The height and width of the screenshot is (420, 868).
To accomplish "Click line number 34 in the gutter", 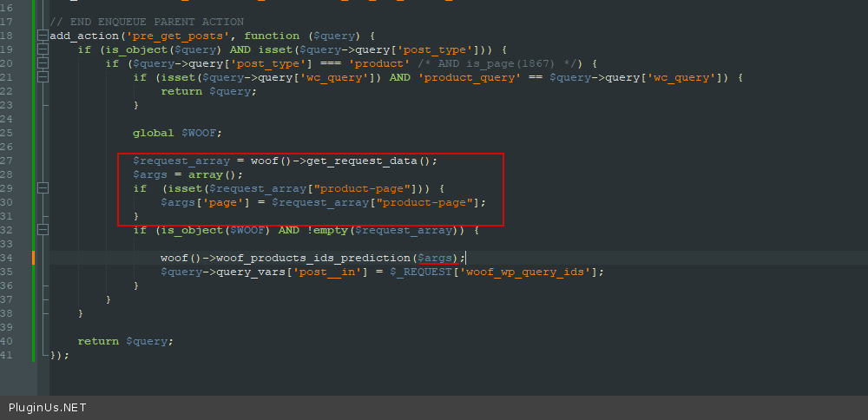I will pos(7,258).
